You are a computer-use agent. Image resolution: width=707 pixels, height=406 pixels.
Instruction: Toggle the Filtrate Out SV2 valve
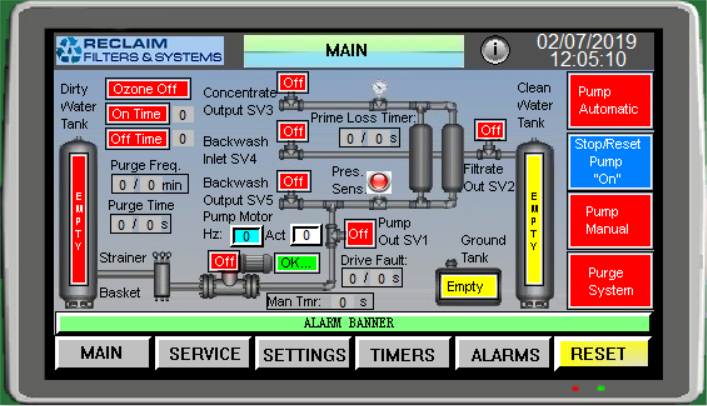490,130
